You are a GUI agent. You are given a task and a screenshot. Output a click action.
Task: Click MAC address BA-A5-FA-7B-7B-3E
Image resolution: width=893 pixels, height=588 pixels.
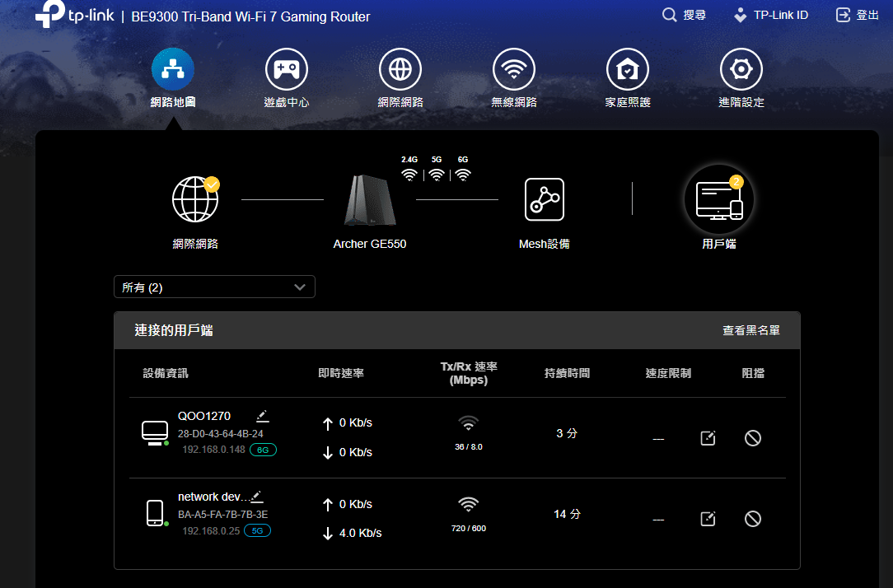pyautogui.click(x=222, y=515)
